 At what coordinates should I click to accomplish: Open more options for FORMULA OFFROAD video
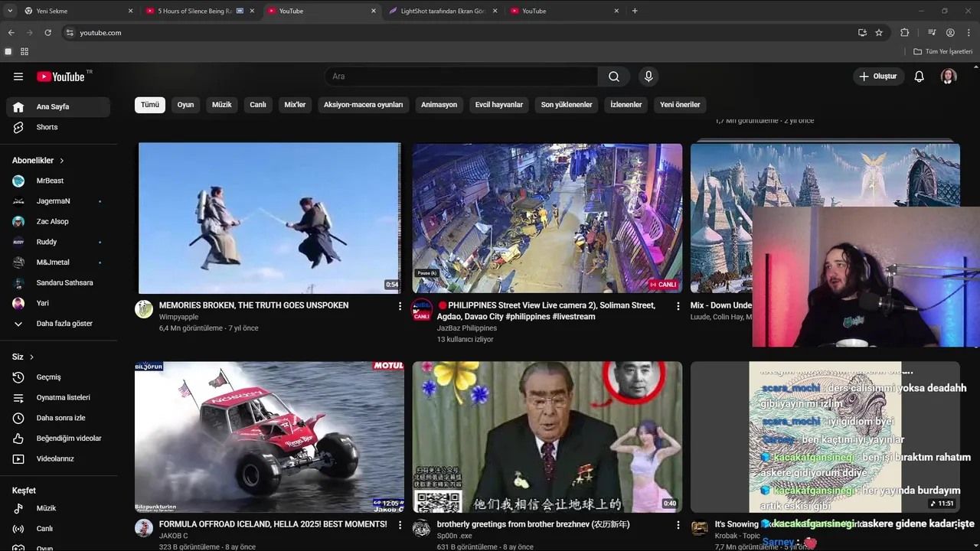click(x=400, y=525)
